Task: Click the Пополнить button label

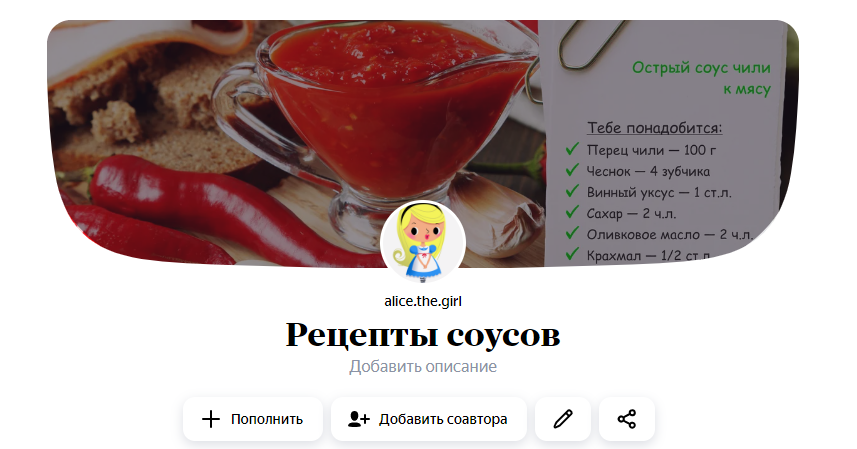Action: click(267, 419)
